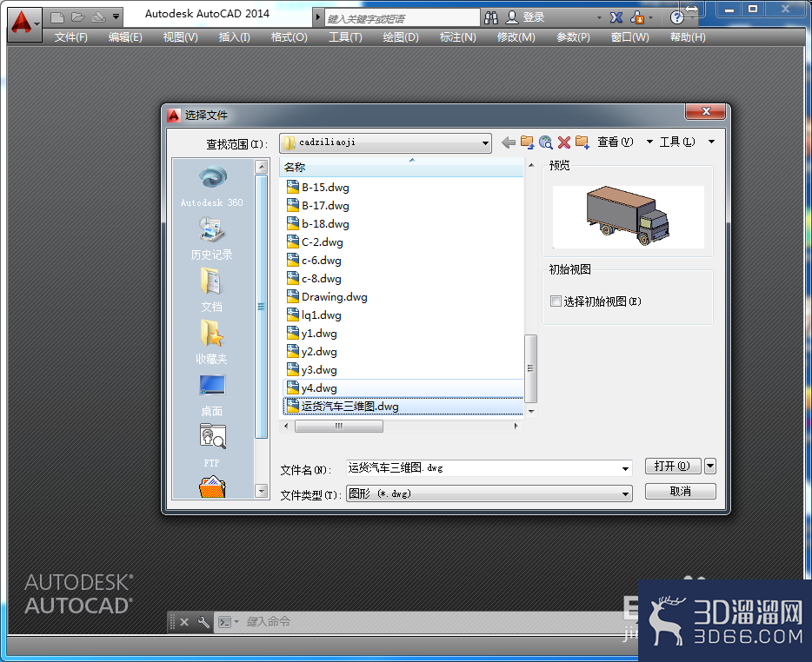Image resolution: width=812 pixels, height=662 pixels.
Task: Click the Plot print icon in quick access toolbar
Action: [98, 17]
